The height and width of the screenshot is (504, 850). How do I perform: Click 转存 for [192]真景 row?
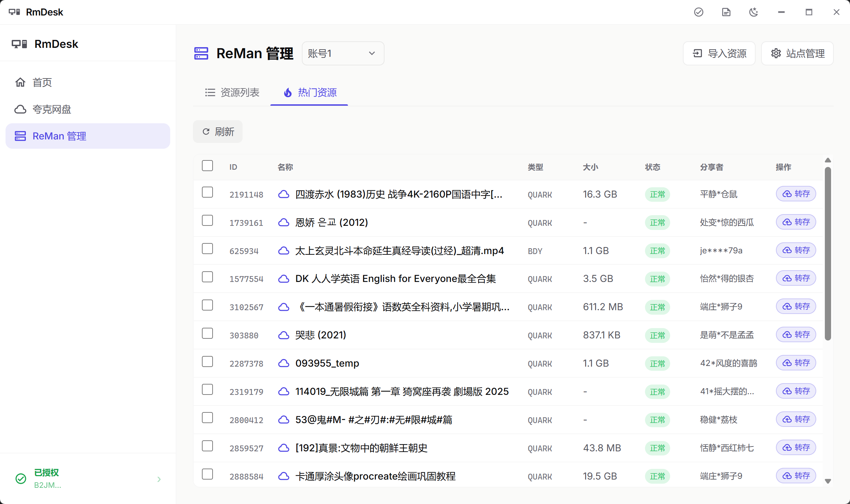[x=796, y=448]
